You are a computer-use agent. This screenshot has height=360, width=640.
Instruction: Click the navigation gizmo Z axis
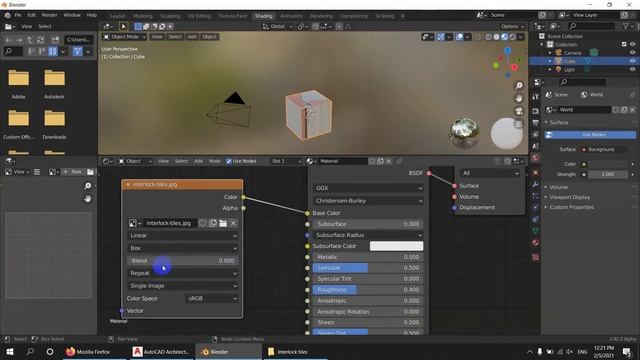pyautogui.click(x=507, y=51)
